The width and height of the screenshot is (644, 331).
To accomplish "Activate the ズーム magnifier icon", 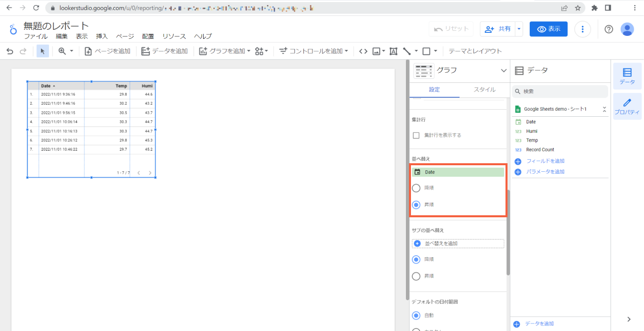I will [62, 51].
